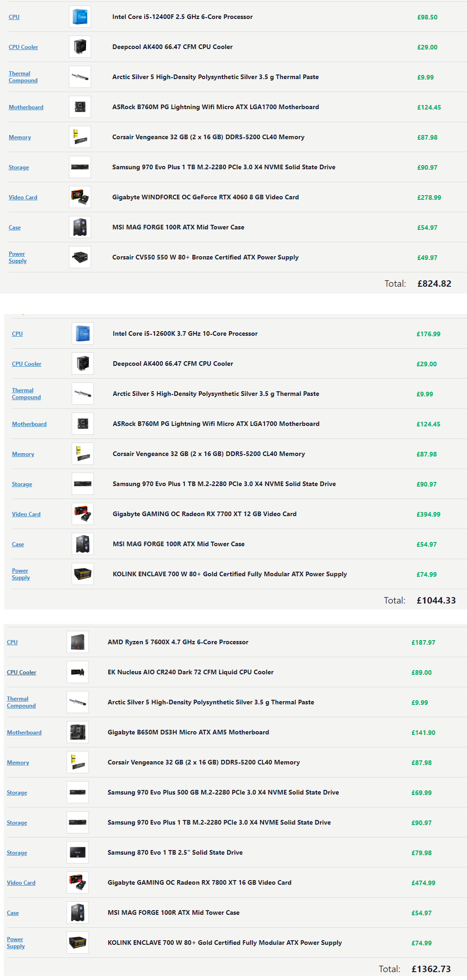Click the £69.99 price

421,793
